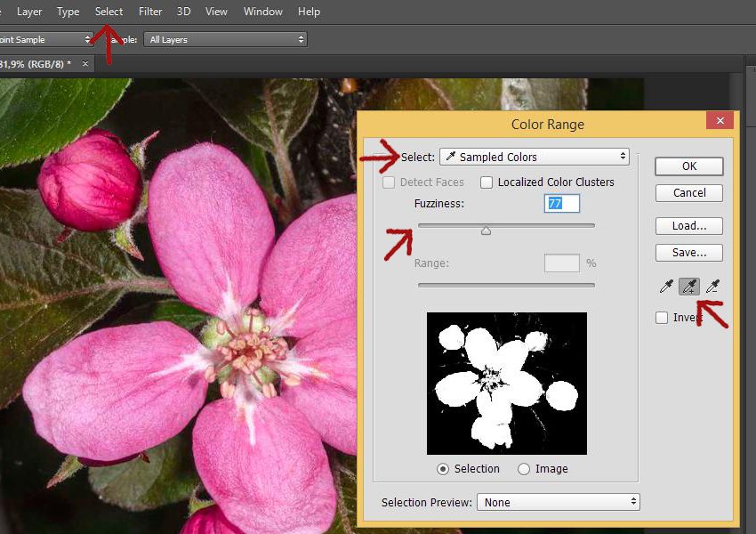Viewport: 756px width, 534px height.
Task: Open the Filter menu
Action: (x=150, y=12)
